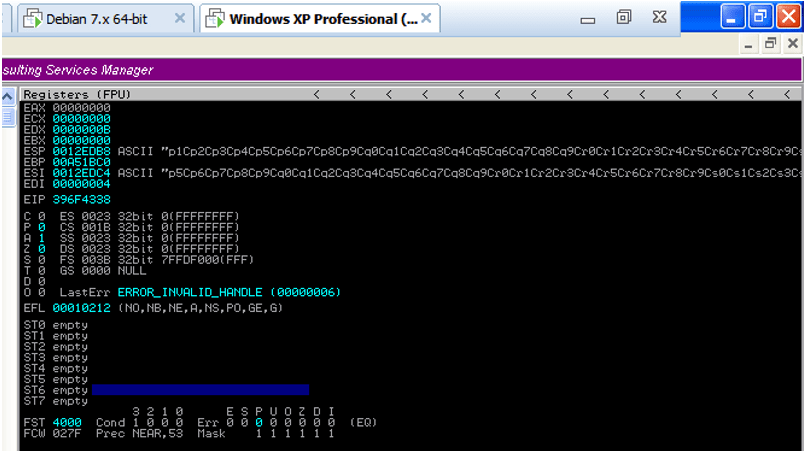Click the Registers (FPU) pane header
The width and height of the screenshot is (806, 455).
click(x=78, y=94)
